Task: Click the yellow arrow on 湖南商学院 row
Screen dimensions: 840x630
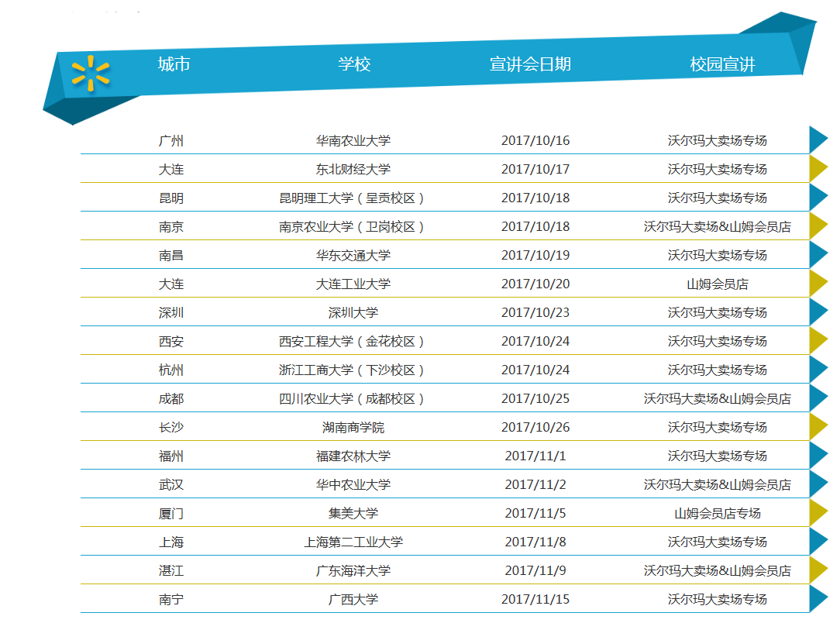Action: point(818,427)
